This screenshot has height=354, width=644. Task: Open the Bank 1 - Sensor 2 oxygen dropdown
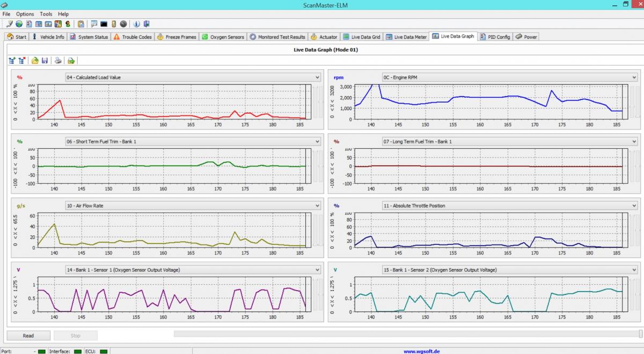point(634,270)
